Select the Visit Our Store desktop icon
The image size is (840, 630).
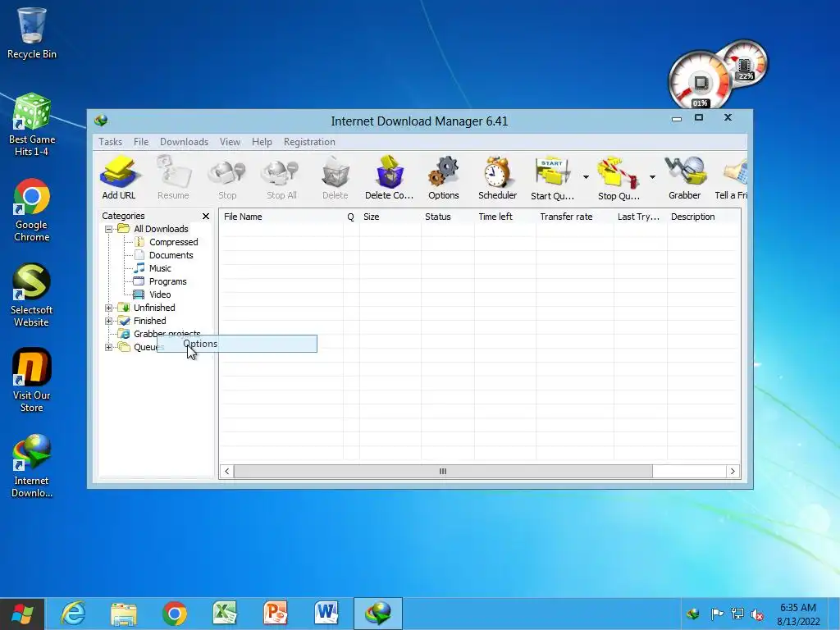32,380
